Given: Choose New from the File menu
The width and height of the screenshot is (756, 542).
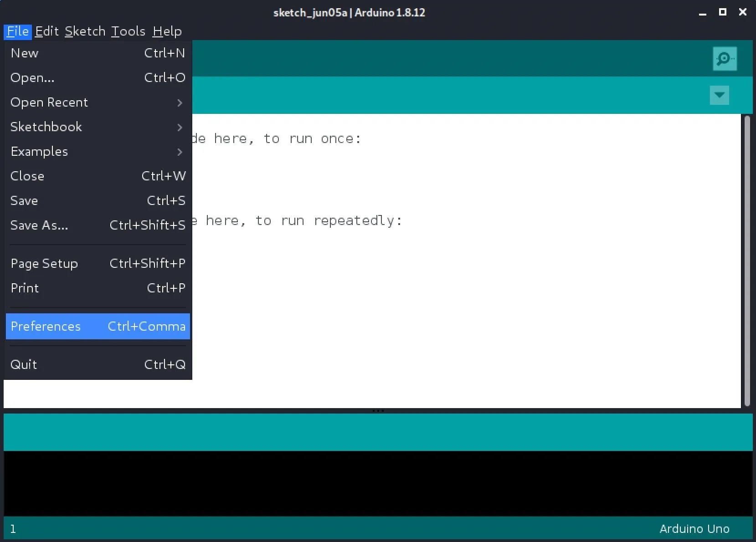Looking at the screenshot, I should click(x=98, y=53).
